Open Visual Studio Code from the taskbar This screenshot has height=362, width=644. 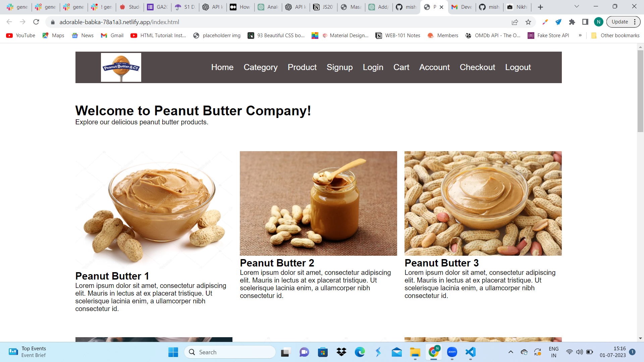coord(470,352)
